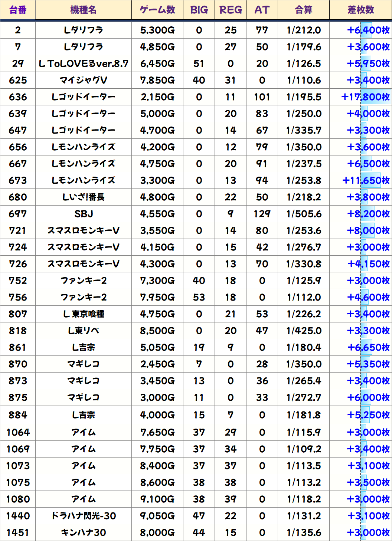Select the +17,800枚 cell
Screen dimensions: 392x541
pos(365,97)
